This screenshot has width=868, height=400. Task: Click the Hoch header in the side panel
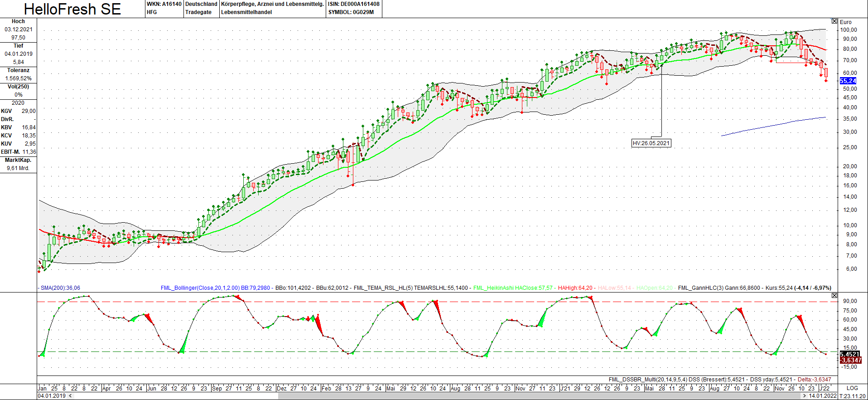point(18,21)
